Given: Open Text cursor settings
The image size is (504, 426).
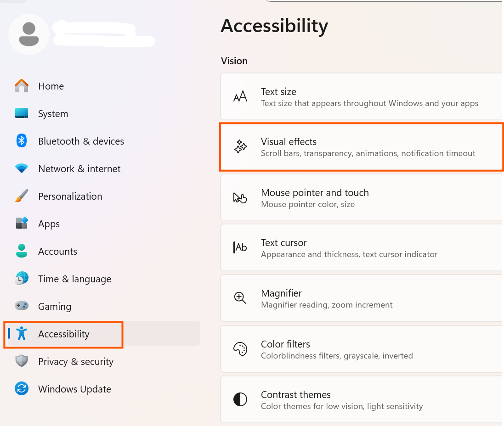Looking at the screenshot, I should (x=361, y=248).
